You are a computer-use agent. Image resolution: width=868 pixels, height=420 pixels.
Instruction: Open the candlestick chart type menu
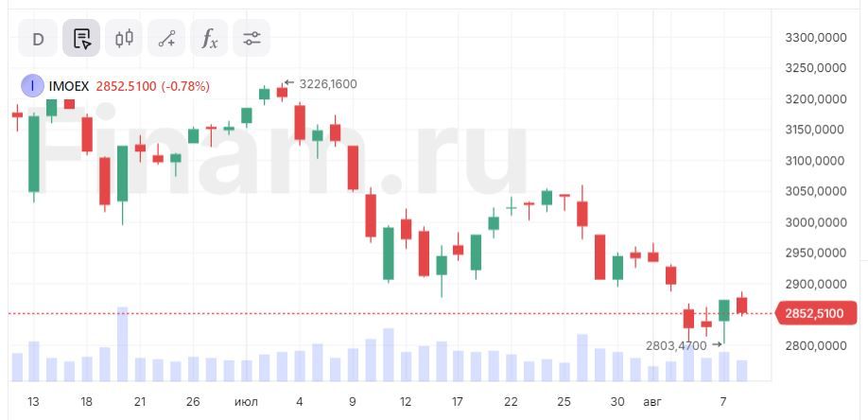coord(124,39)
